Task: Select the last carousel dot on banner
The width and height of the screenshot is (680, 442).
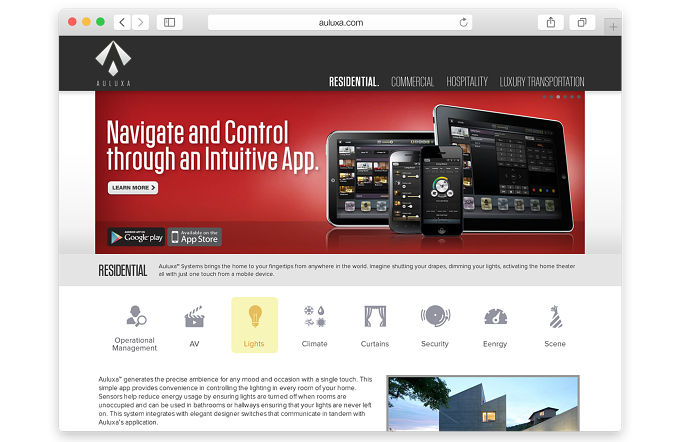Action: pos(579,97)
